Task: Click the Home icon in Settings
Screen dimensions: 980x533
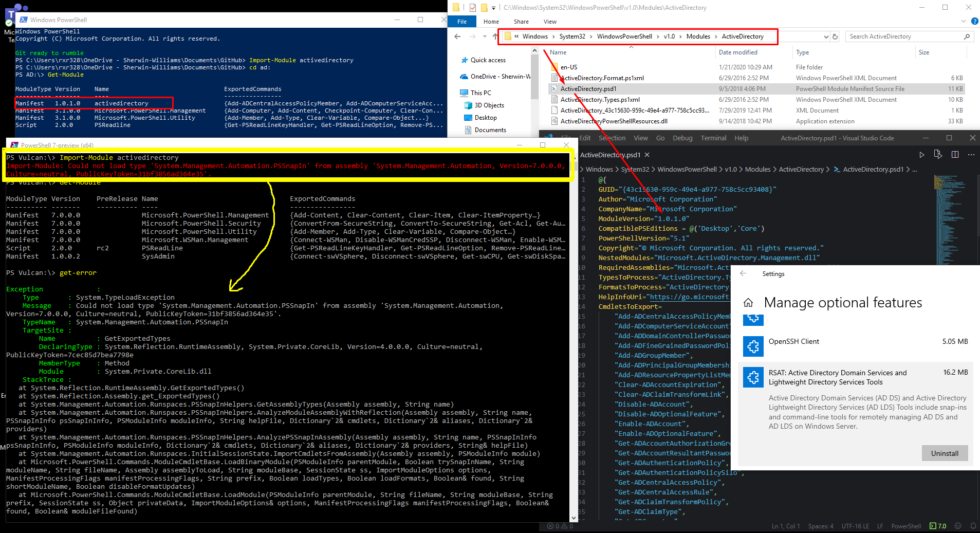Action: 748,302
